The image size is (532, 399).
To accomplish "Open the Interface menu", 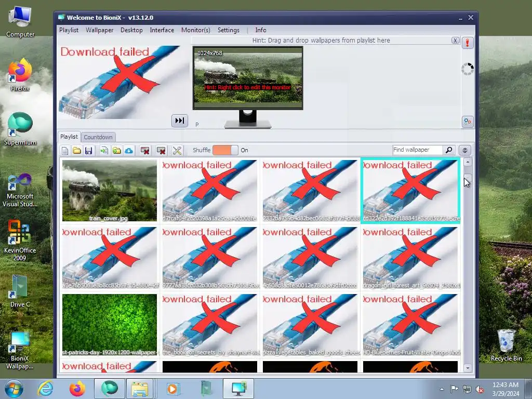I will coord(162,30).
